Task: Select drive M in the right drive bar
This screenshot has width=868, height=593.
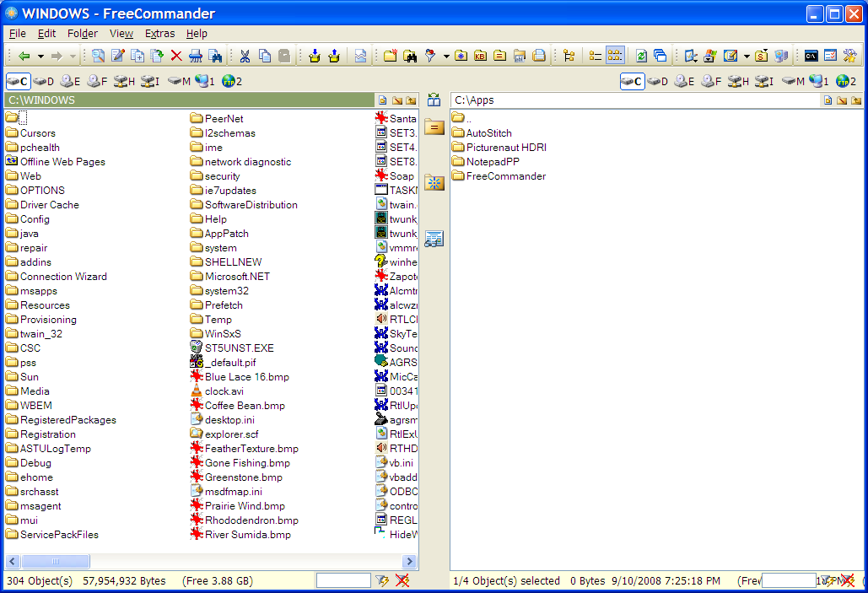Action: (793, 81)
